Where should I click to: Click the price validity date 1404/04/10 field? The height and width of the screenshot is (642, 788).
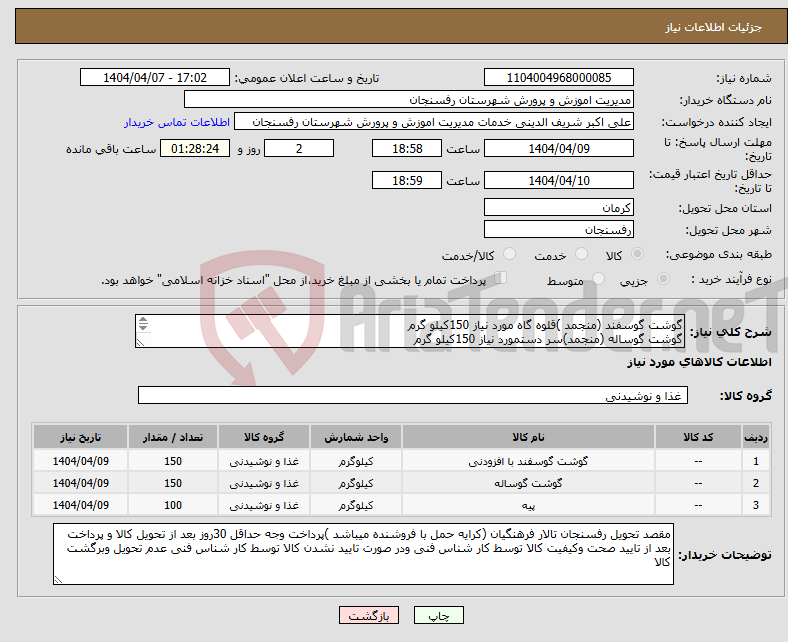pyautogui.click(x=559, y=180)
